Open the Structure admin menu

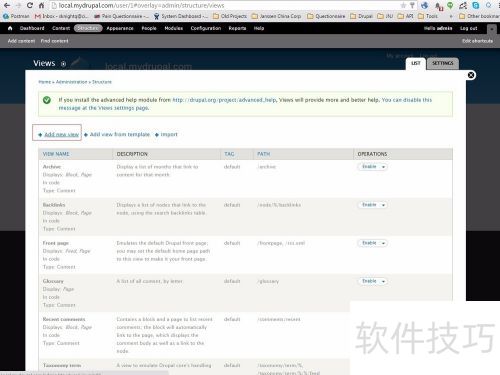(88, 28)
